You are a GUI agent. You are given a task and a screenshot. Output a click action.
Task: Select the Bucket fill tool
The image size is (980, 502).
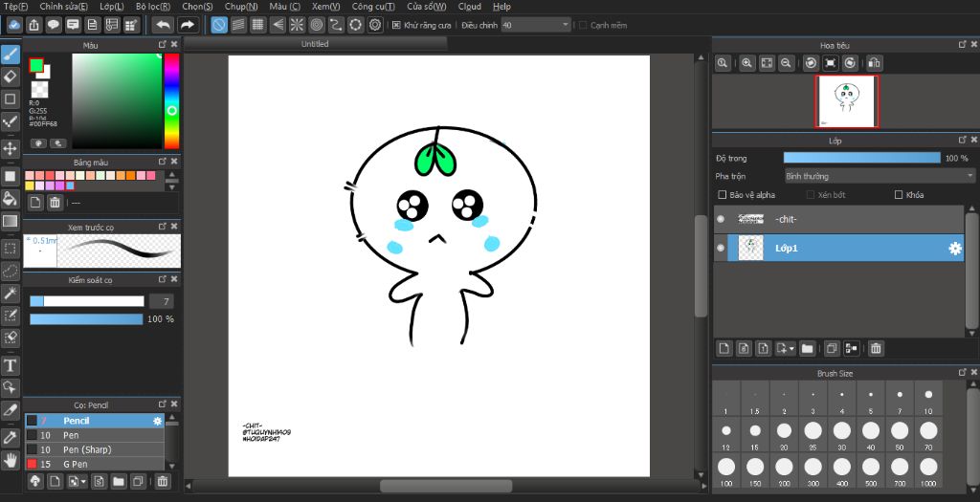pyautogui.click(x=11, y=199)
